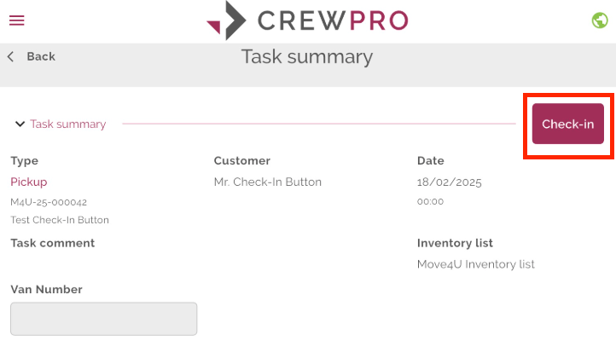Image resolution: width=616 pixels, height=364 pixels.
Task: Click the globe language icon
Action: click(600, 20)
